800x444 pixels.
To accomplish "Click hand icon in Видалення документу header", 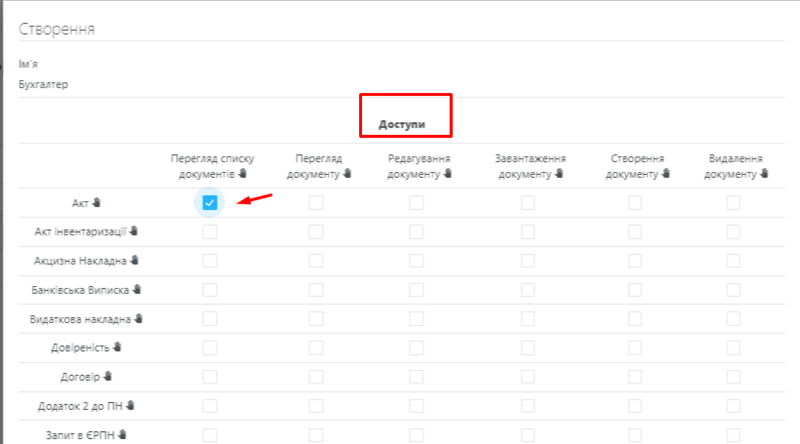I will tap(764, 173).
